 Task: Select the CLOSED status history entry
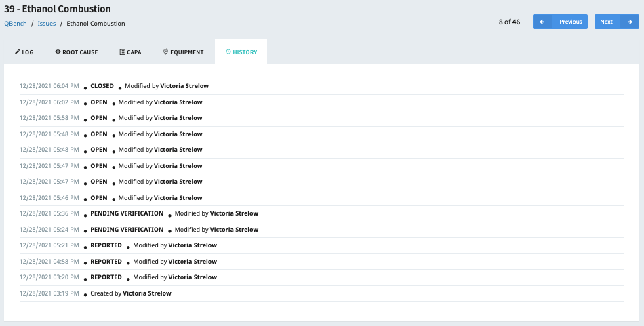tap(321, 86)
